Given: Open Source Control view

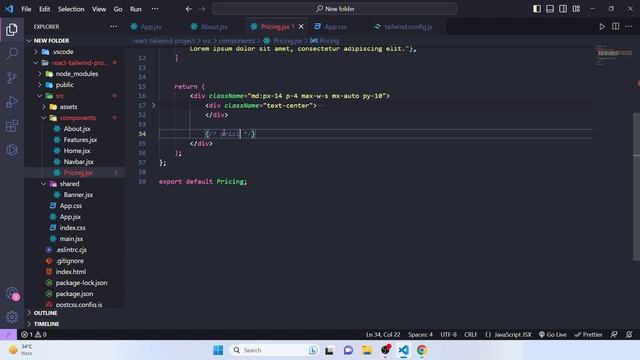Looking at the screenshot, I should point(12,78).
